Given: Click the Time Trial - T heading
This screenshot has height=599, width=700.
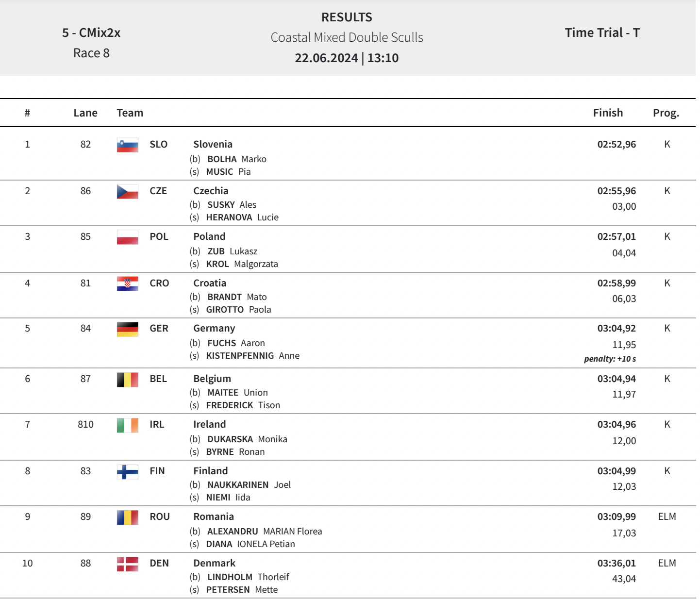Looking at the screenshot, I should tap(602, 33).
